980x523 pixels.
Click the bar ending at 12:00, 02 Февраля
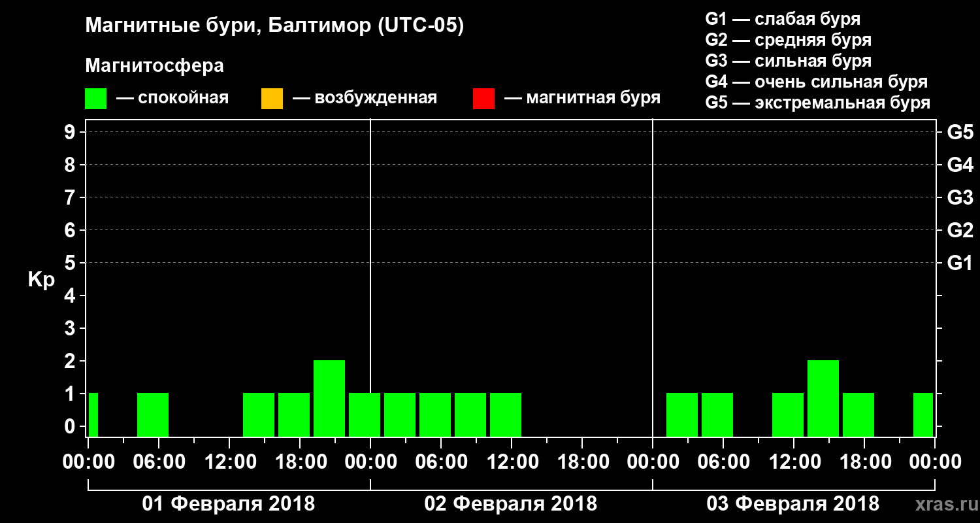pos(506,414)
